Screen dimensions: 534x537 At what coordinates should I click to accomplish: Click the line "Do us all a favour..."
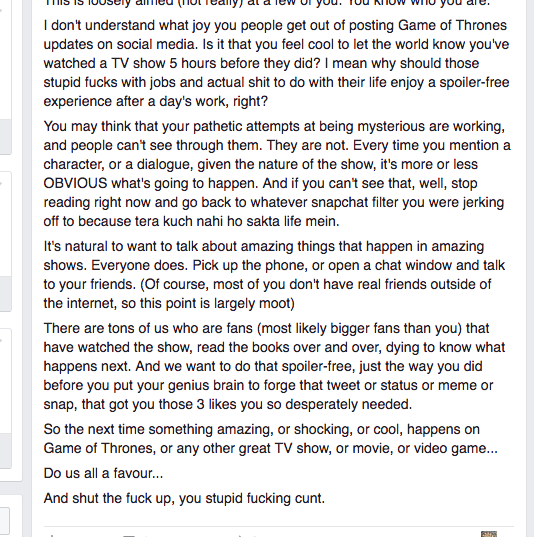[x=103, y=473]
